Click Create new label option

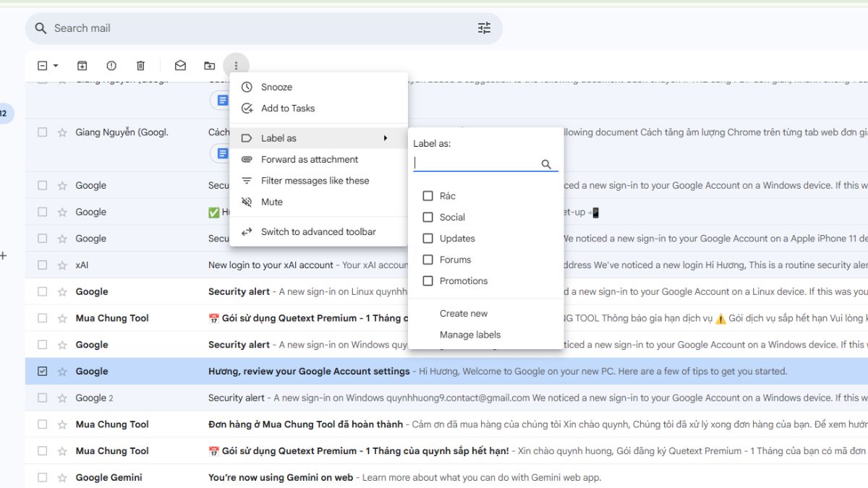pos(464,314)
